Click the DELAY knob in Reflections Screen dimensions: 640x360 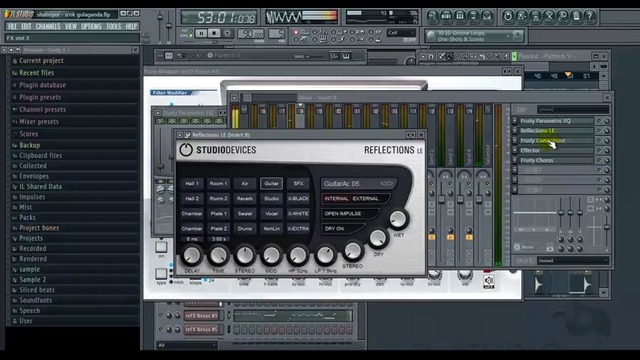(x=192, y=255)
